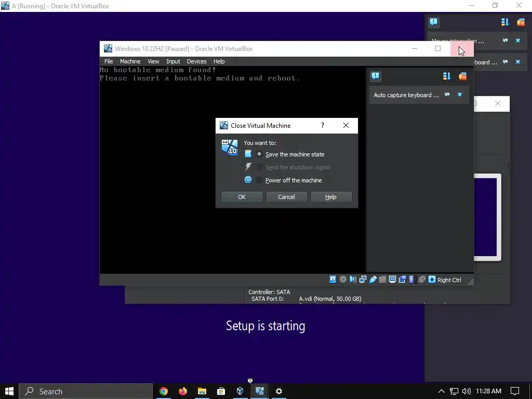The width and height of the screenshot is (532, 399).
Task: Open Firefox from the taskbar
Action: (183, 391)
